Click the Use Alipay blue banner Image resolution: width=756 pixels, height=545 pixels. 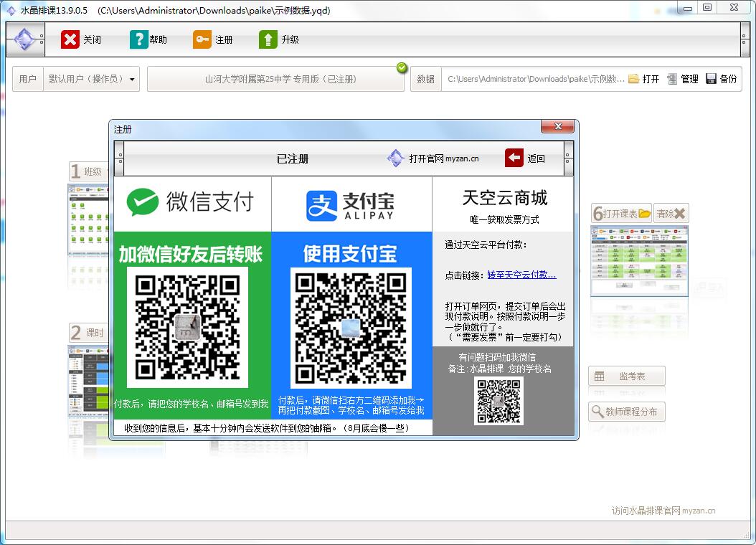click(350, 254)
